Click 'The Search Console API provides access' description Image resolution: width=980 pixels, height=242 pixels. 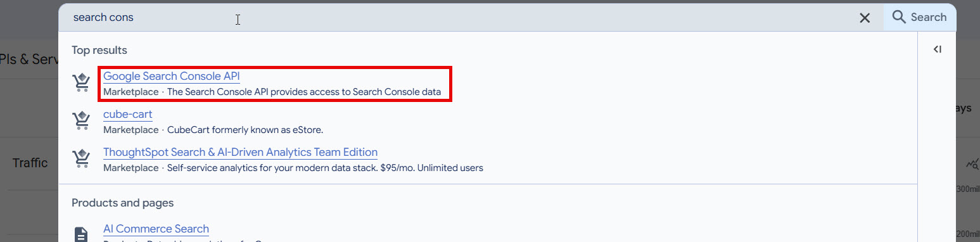click(303, 92)
